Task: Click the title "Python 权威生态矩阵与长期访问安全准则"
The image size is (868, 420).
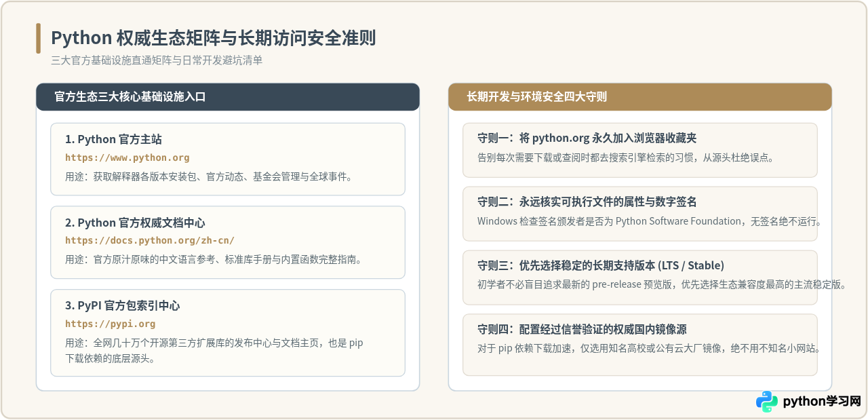Action: click(x=213, y=38)
